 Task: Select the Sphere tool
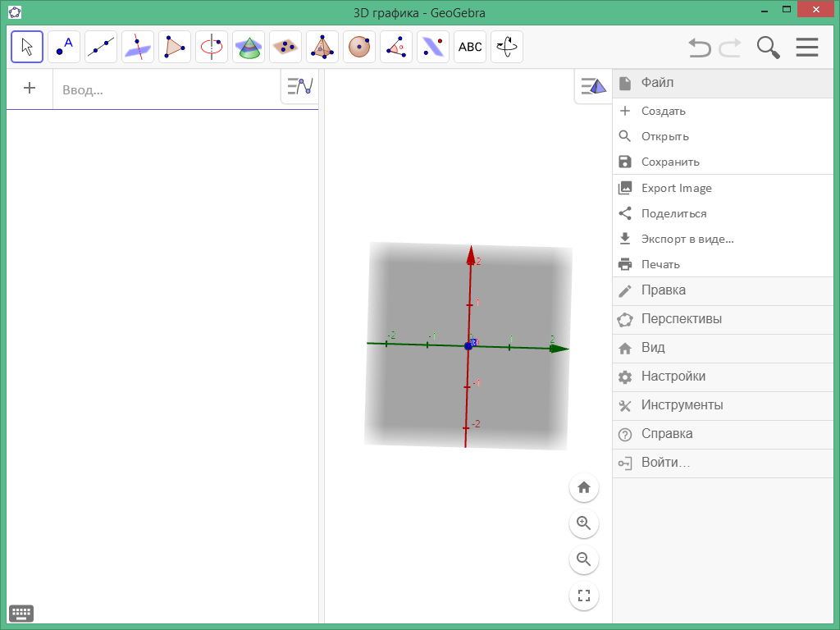tap(358, 47)
